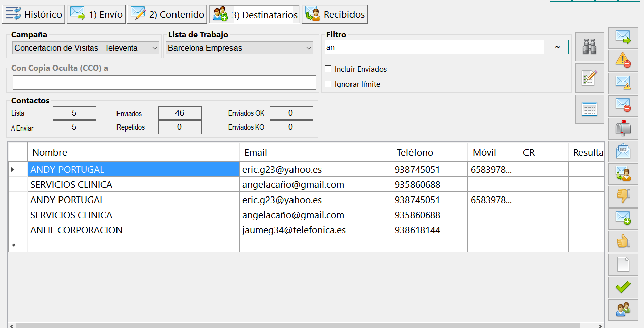Click the Resultado column header
Image resolution: width=644 pixels, height=328 pixels.
587,152
